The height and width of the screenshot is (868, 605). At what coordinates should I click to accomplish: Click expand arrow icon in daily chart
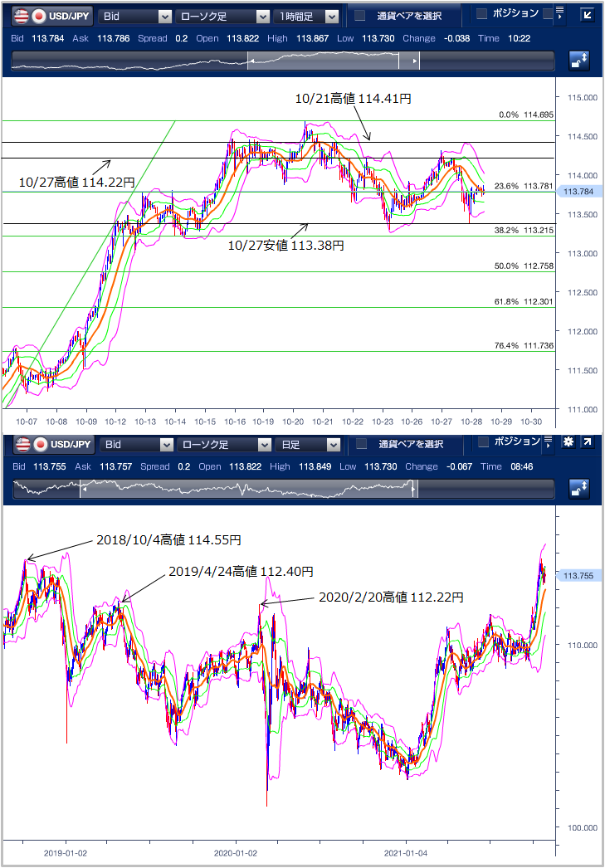point(587,441)
